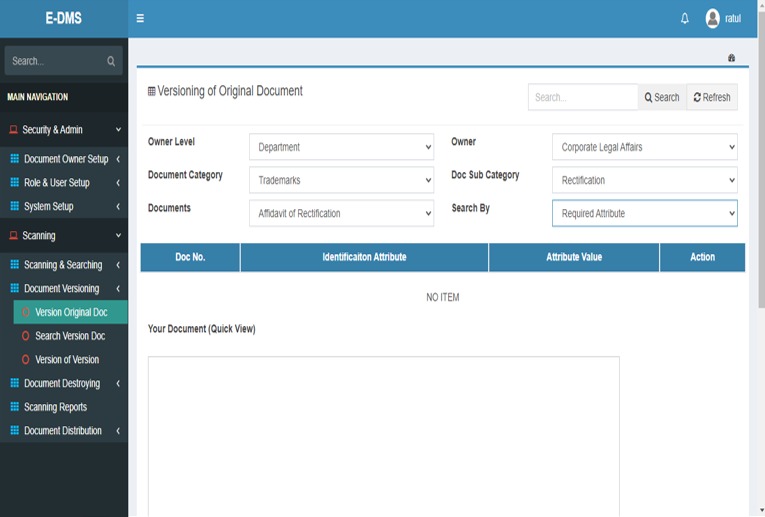The image size is (765, 517).
Task: Click the Scanning laptop icon
Action: 14,236
